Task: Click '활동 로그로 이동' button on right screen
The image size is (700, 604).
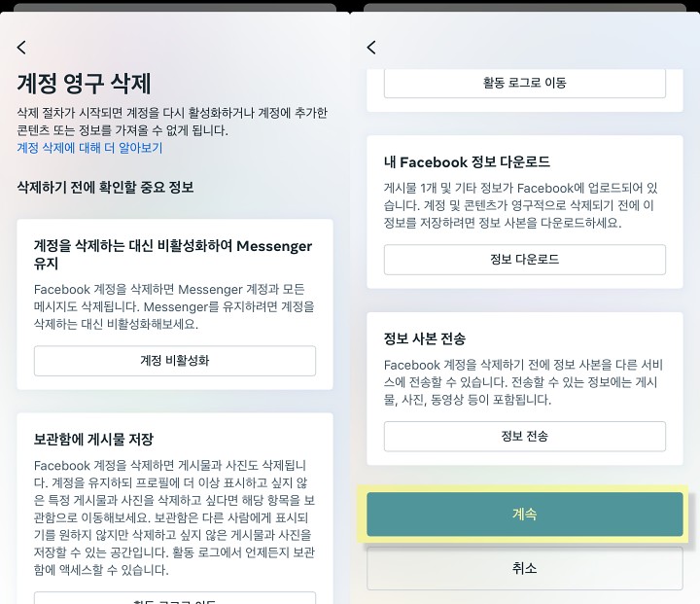Action: (x=525, y=83)
